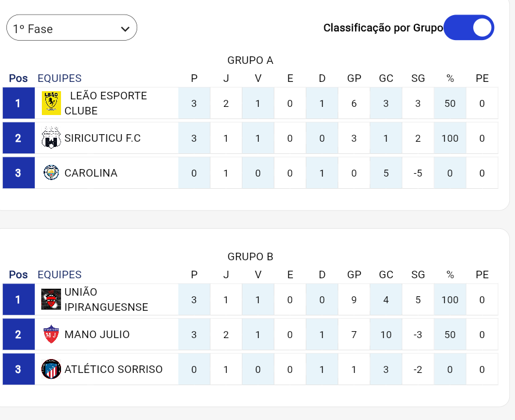Viewport: 515px width, 420px height.
Task: Select SIRICUTICU F.C team name
Action: [102, 138]
